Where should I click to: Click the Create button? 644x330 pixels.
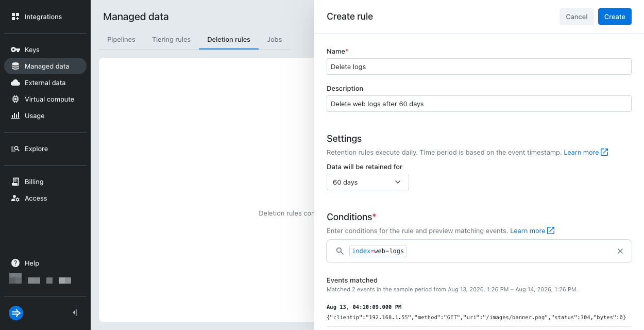(615, 16)
